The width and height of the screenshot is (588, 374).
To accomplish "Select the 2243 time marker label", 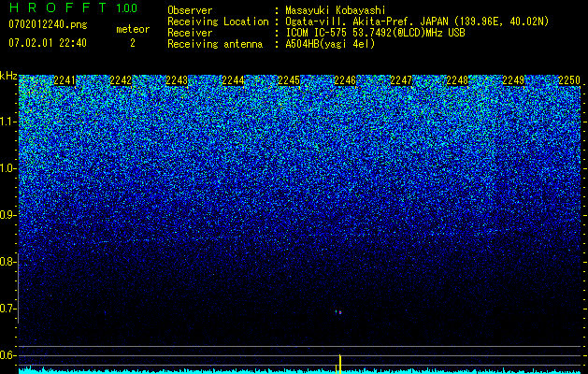I will point(177,80).
